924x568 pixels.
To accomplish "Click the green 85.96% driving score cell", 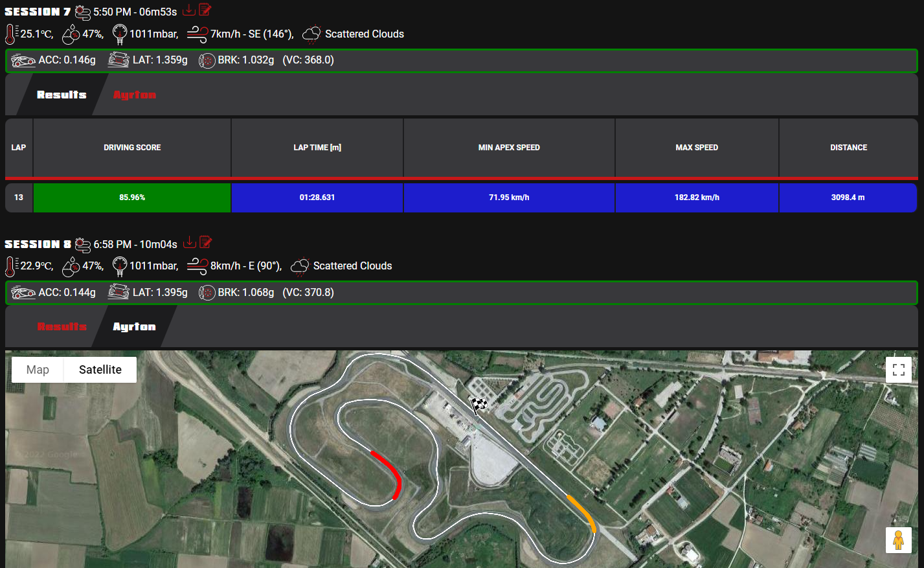I will point(132,198).
